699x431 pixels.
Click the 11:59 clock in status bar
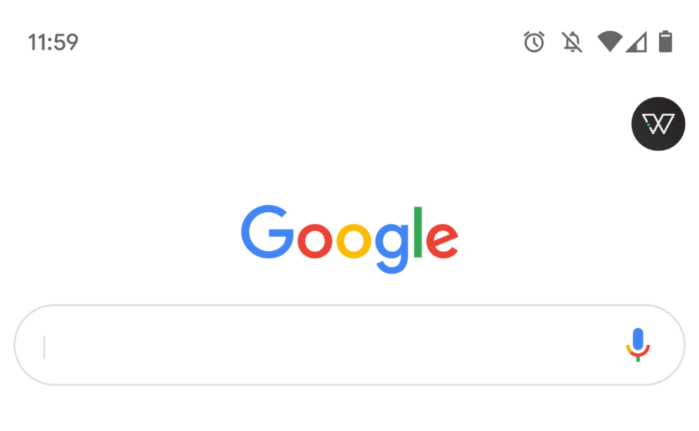point(53,43)
